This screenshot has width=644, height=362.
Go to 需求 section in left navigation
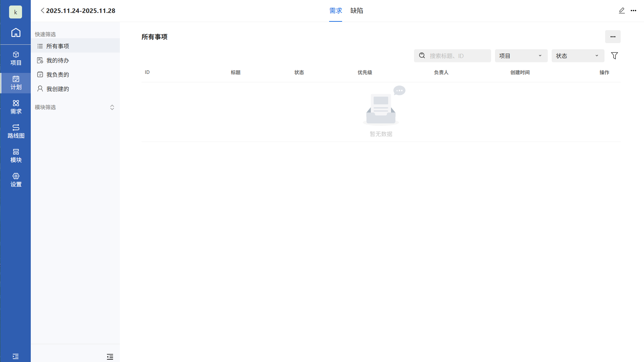point(16,107)
